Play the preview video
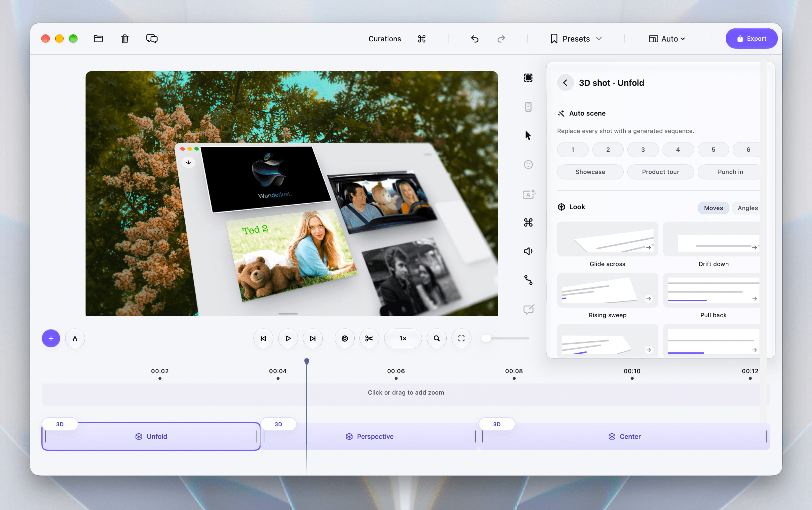The width and height of the screenshot is (812, 510). 288,339
